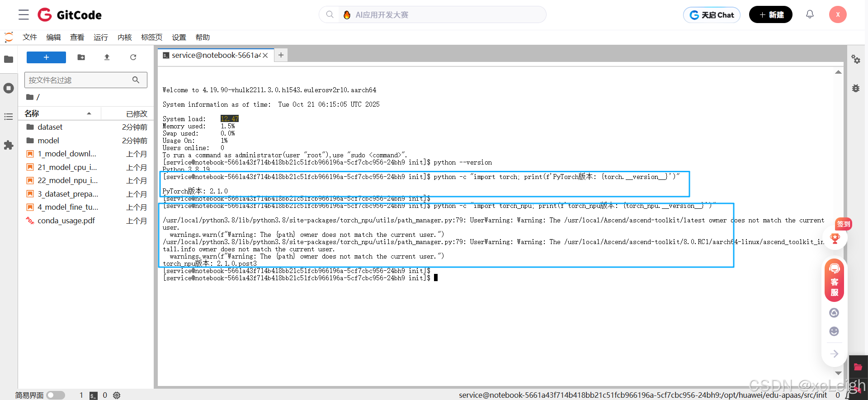Open the model folder
This screenshot has width=868, height=400.
pyautogui.click(x=86, y=141)
